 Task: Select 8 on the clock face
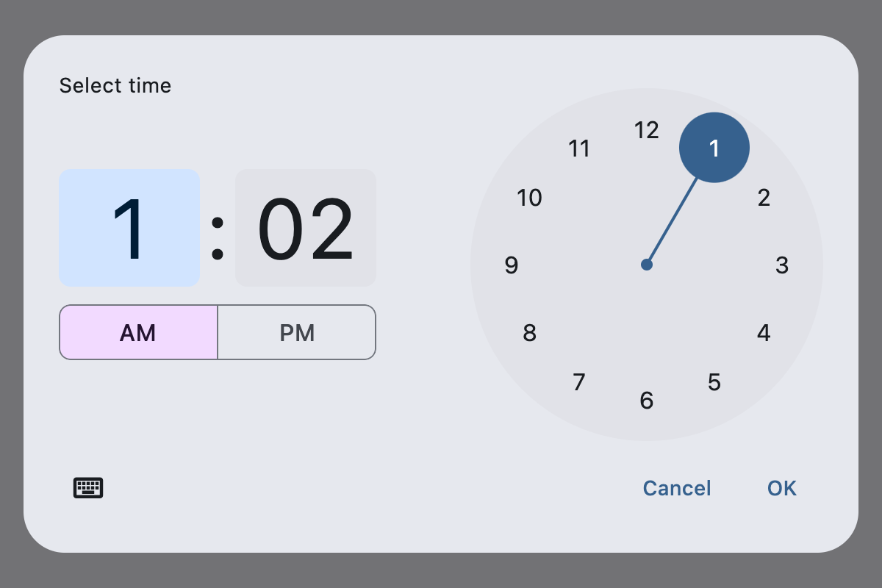click(x=529, y=333)
